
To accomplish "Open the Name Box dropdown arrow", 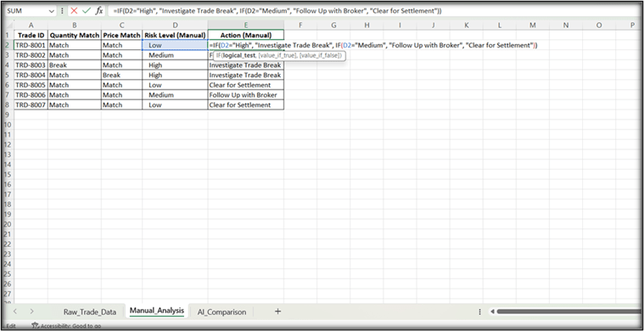I will [x=52, y=11].
